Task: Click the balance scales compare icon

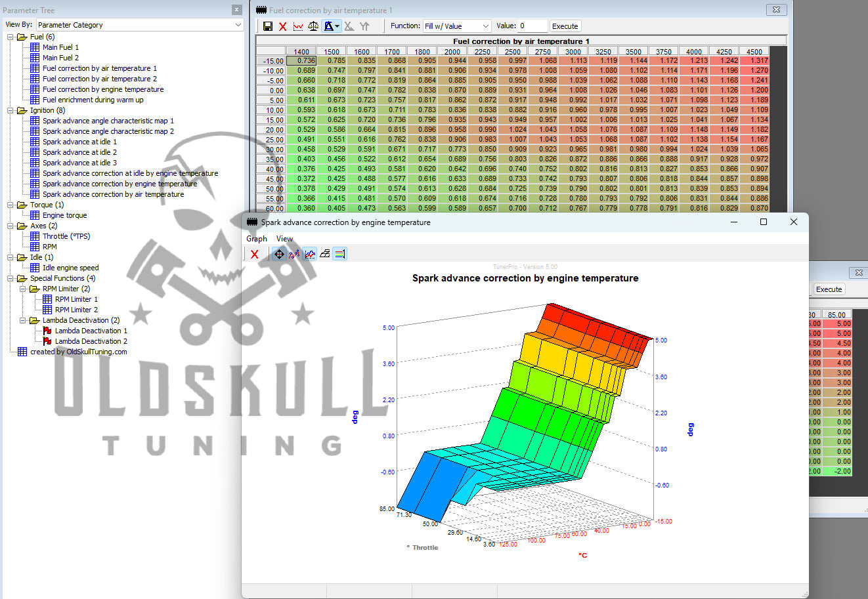Action: (x=313, y=26)
